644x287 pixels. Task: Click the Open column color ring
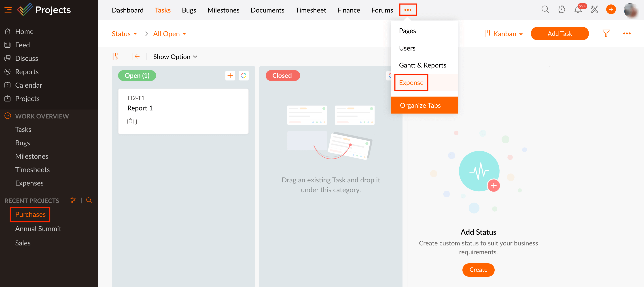(x=244, y=76)
